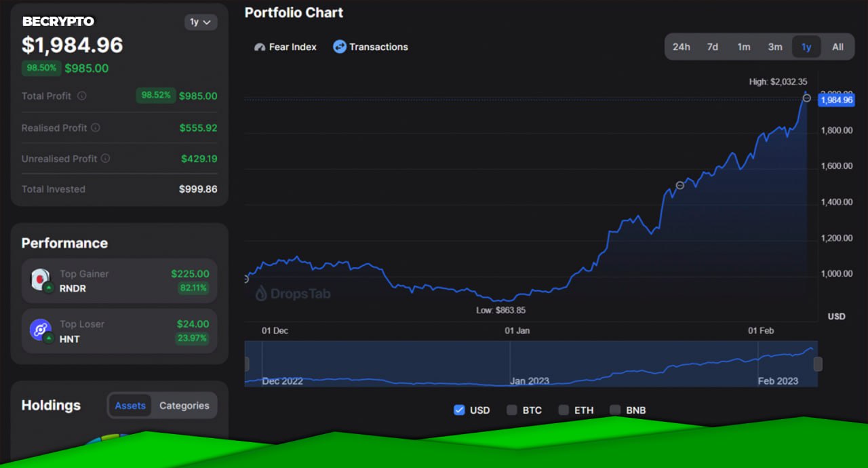Screen dimensions: 868x468
Task: Open the Top Gainer RNDR card
Action: 119,280
